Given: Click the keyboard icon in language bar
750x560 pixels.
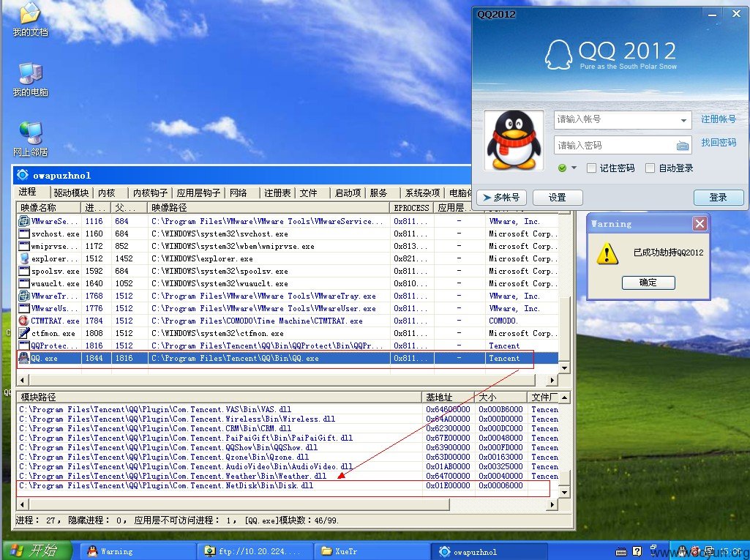Looking at the screenshot, I should click(x=621, y=551).
